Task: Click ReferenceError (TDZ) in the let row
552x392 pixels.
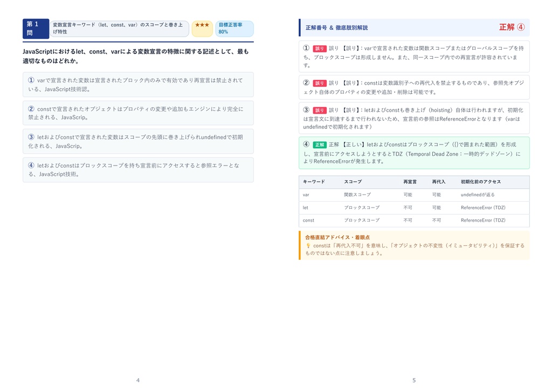Action: tap(483, 208)
